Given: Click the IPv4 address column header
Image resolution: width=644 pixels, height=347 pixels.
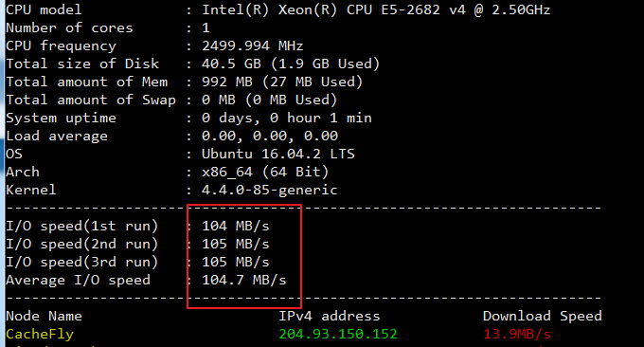Looking at the screenshot, I should click(x=330, y=316).
